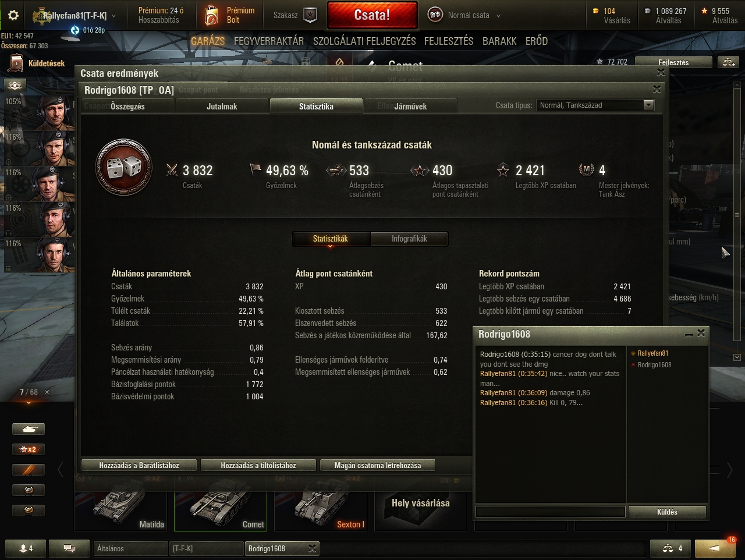Click the Hozzáadás a Barátlistához button
Viewport: 745px width, 560px height.
pyautogui.click(x=139, y=465)
